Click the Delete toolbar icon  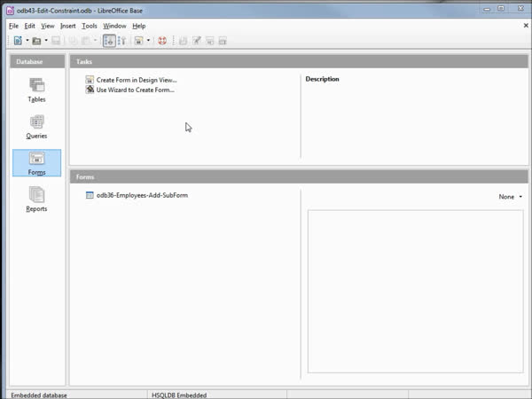pos(209,41)
